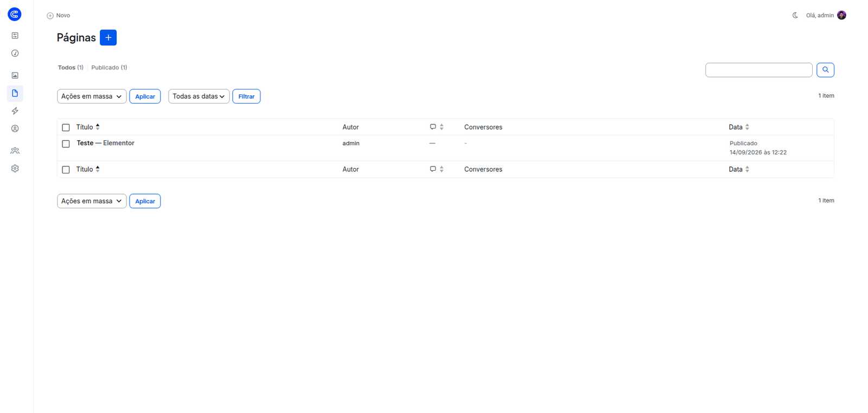Click the admin avatar picture

click(841, 15)
